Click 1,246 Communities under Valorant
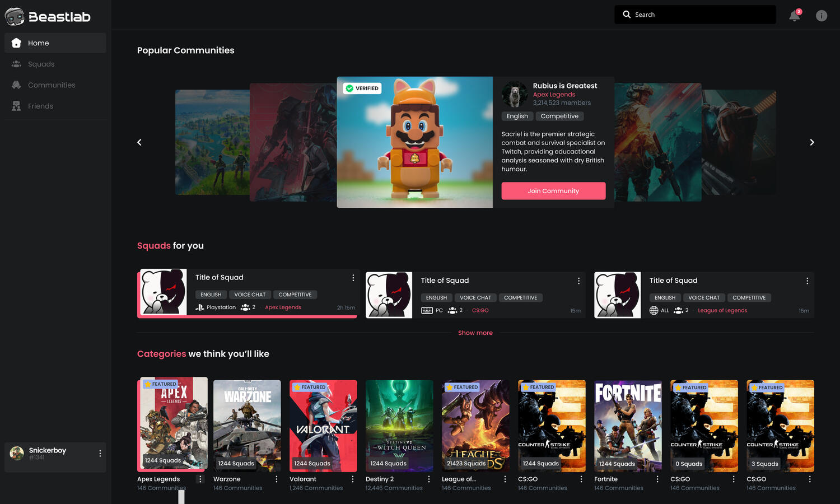 [x=316, y=488]
